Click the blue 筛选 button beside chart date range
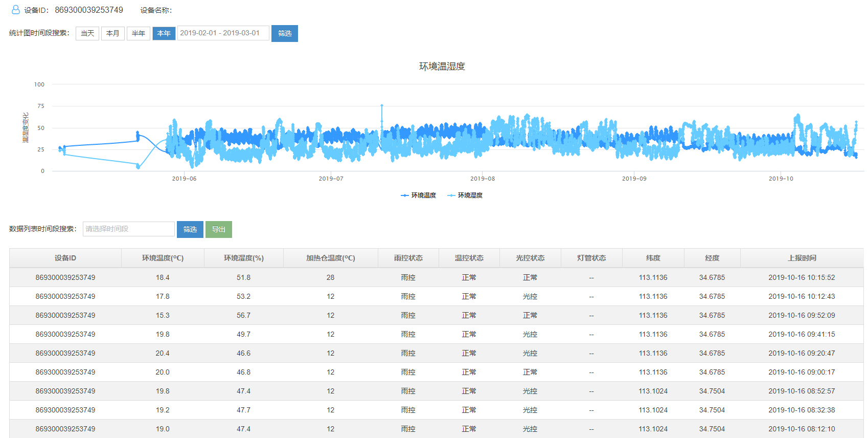This screenshot has width=868, height=438. point(285,33)
